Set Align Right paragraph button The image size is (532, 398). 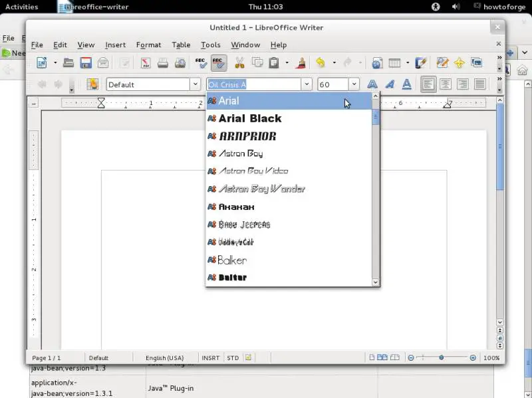pyautogui.click(x=463, y=84)
